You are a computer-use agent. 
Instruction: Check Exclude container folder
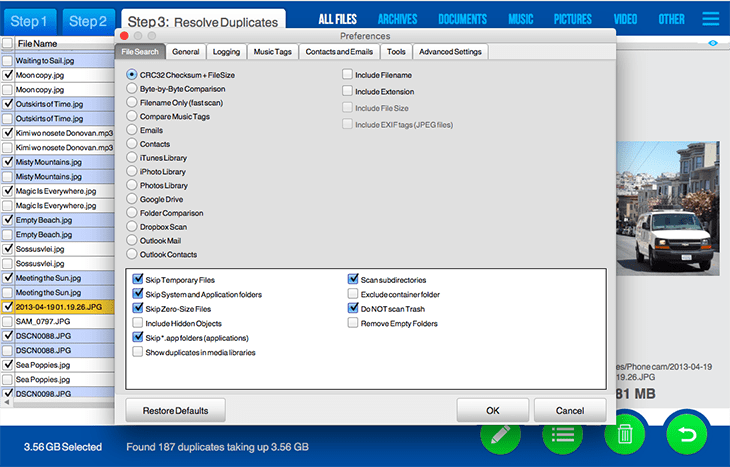[353, 294]
